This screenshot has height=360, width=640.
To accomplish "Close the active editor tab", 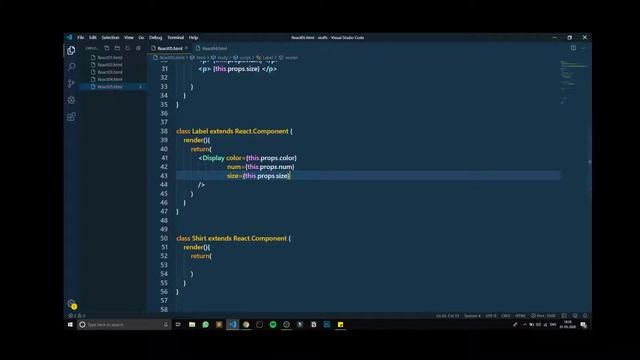I will coord(187,48).
